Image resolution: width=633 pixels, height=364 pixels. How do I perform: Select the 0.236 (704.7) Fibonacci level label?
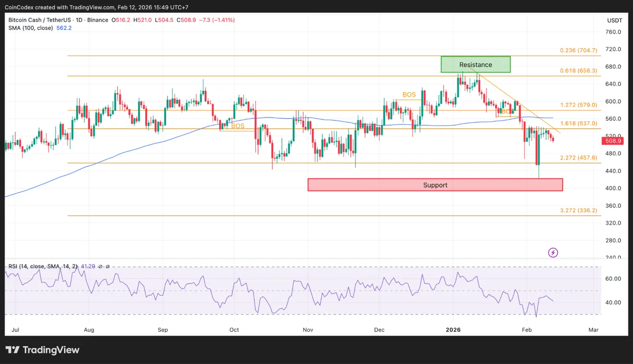[x=578, y=50]
